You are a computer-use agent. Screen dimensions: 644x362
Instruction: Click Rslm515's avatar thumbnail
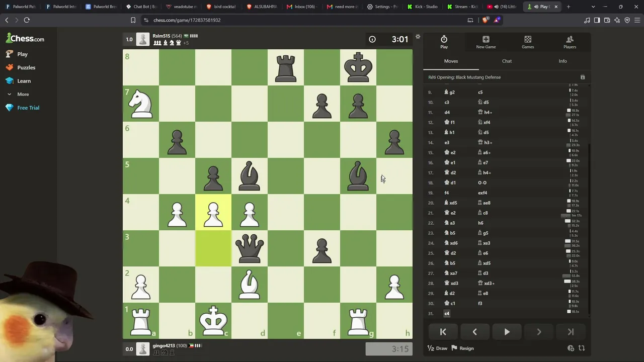(143, 39)
